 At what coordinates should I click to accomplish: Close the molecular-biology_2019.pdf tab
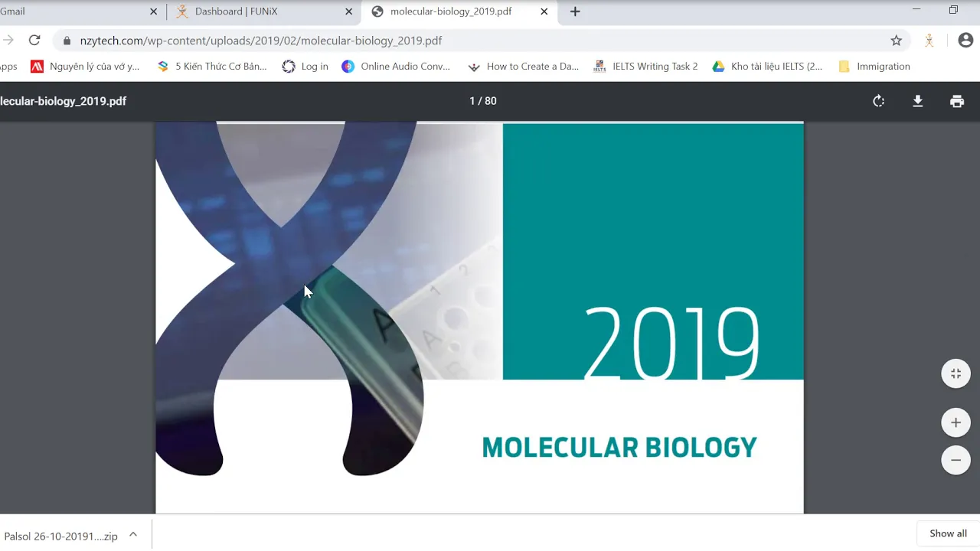(544, 11)
